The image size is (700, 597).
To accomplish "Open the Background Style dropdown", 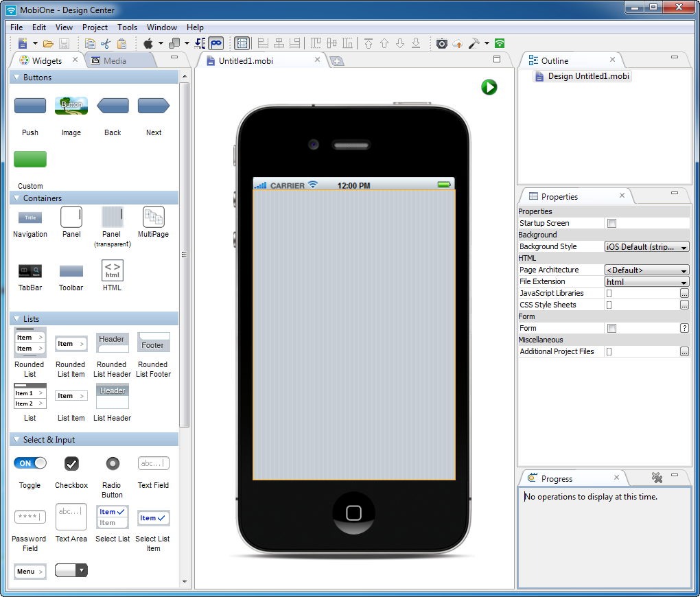I will (646, 246).
